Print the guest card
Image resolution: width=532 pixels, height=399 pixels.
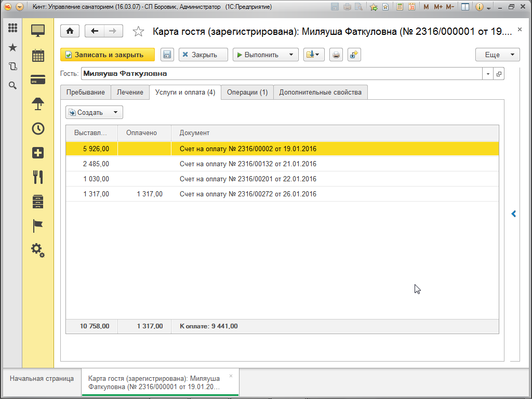[x=336, y=55]
